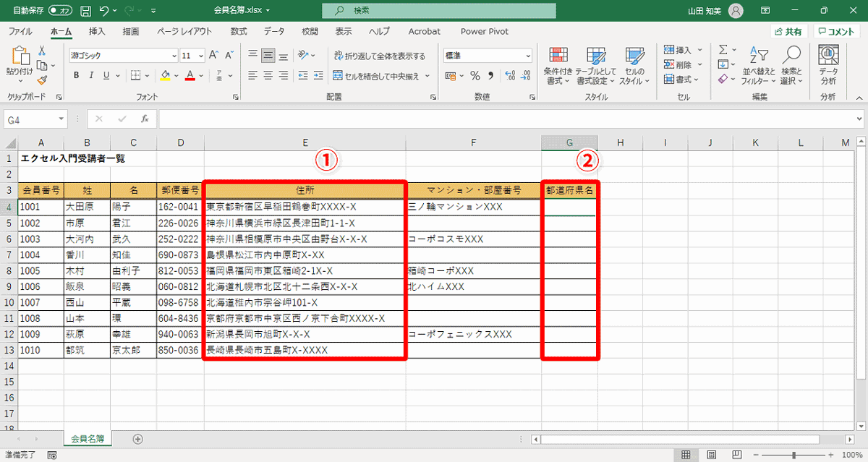Open the Page Layout (ページレイアウト) tab
868x462 pixels.
(x=184, y=31)
